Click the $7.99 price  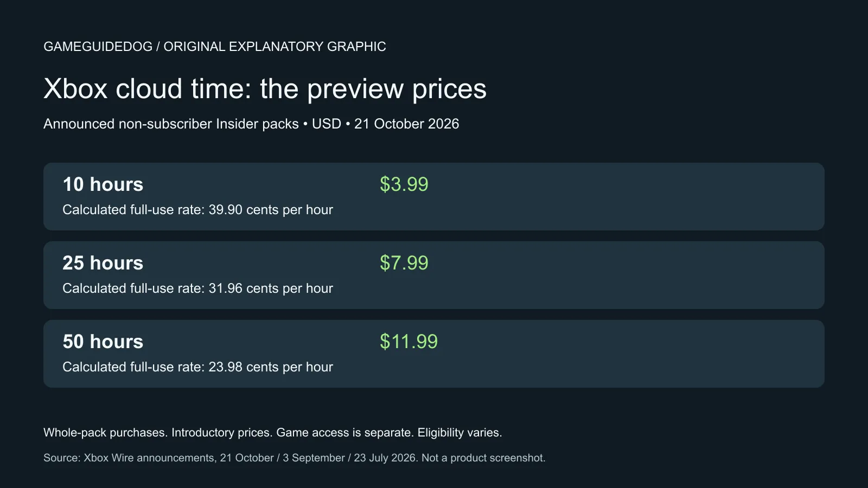tap(404, 263)
